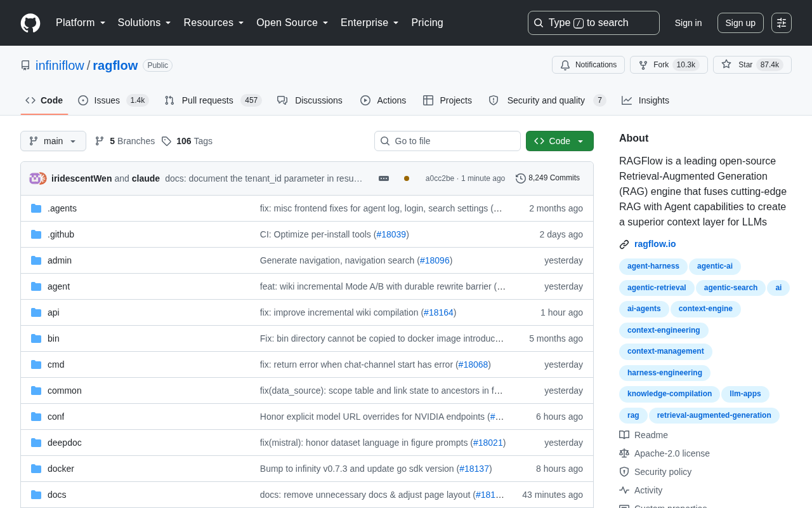
Task: Select the agentic-ai topic tag
Action: pyautogui.click(x=715, y=267)
